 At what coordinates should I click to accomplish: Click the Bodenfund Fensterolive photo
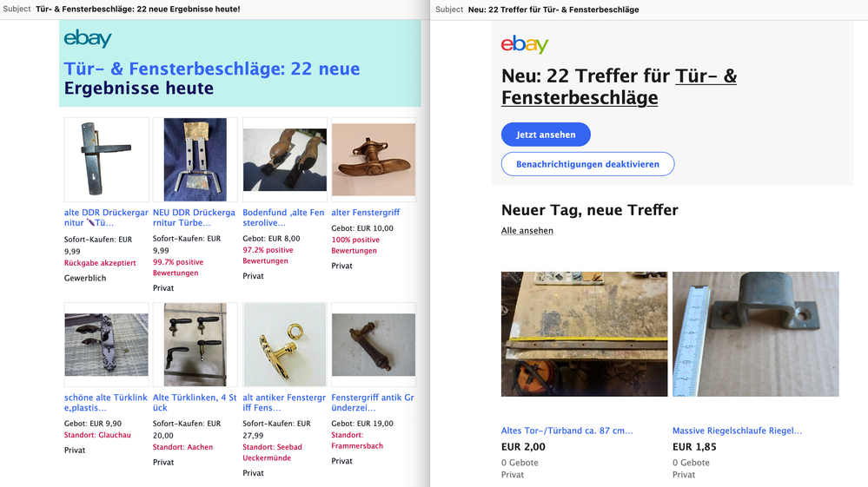pyautogui.click(x=284, y=160)
